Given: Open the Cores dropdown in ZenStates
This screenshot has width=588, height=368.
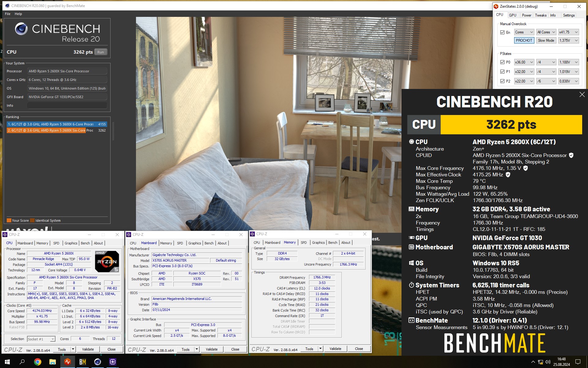Looking at the screenshot, I should (524, 32).
